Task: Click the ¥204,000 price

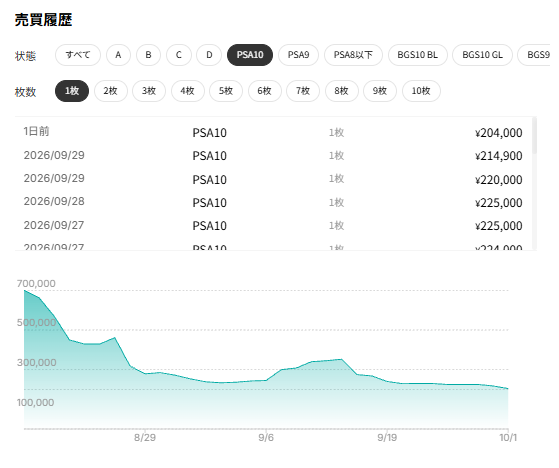Action: pyautogui.click(x=498, y=133)
